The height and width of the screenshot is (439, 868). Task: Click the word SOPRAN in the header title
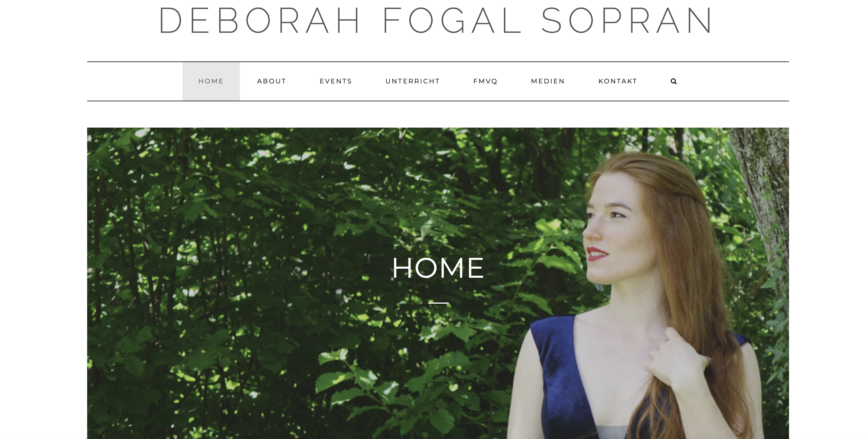[627, 20]
